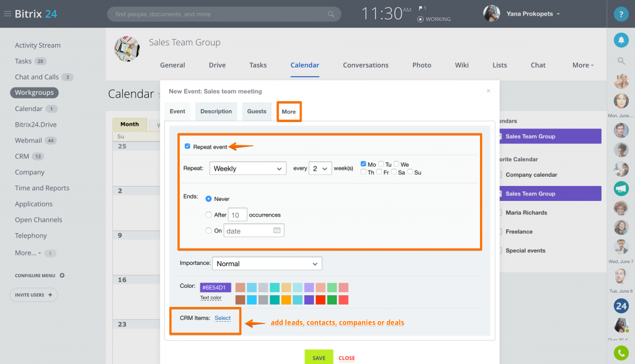Choose the bright green color swatch
The height and width of the screenshot is (364, 635).
click(x=332, y=300)
